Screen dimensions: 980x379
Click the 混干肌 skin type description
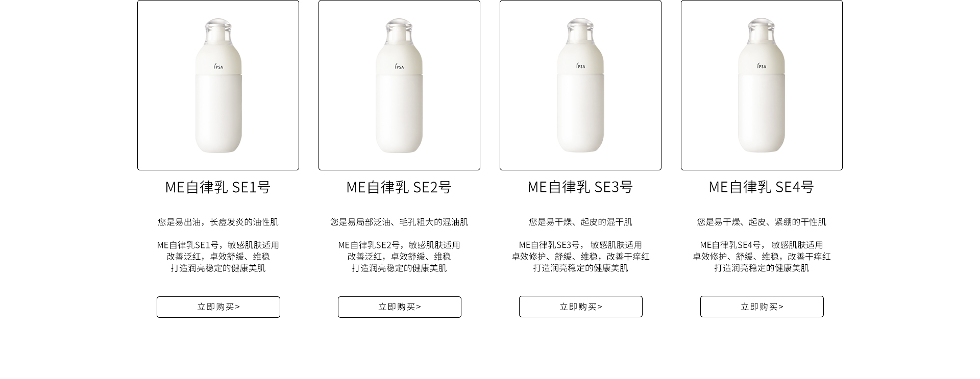(x=580, y=222)
